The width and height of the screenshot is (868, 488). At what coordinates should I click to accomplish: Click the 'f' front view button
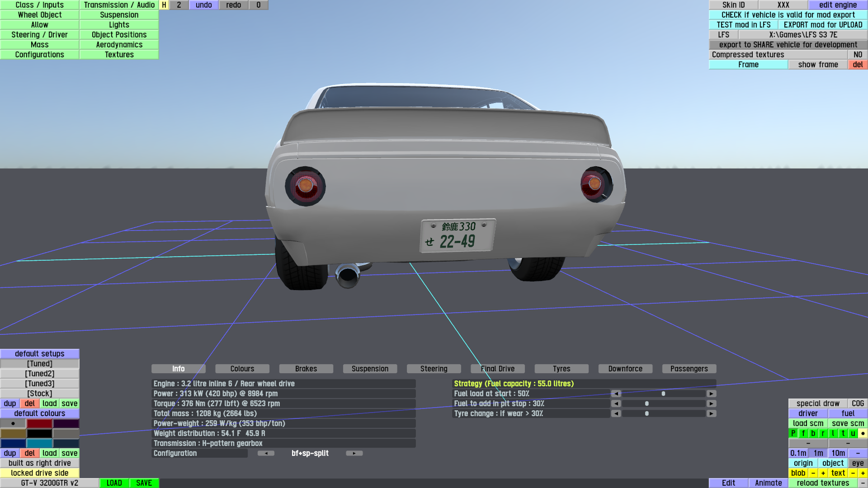click(803, 433)
